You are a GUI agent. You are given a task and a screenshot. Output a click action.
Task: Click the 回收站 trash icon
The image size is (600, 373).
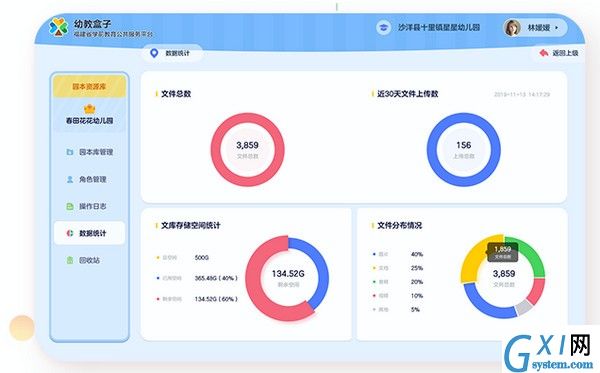click(70, 260)
